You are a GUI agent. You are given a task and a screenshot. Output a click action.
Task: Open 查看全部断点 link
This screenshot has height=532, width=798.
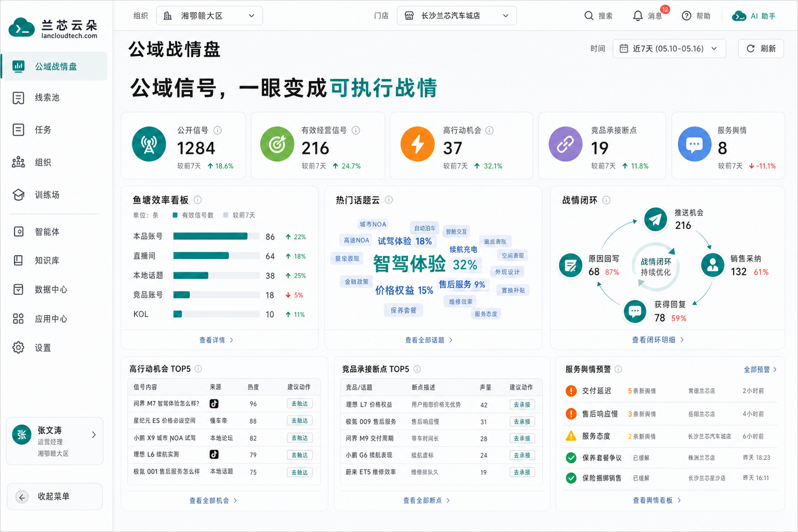pyautogui.click(x=426, y=501)
